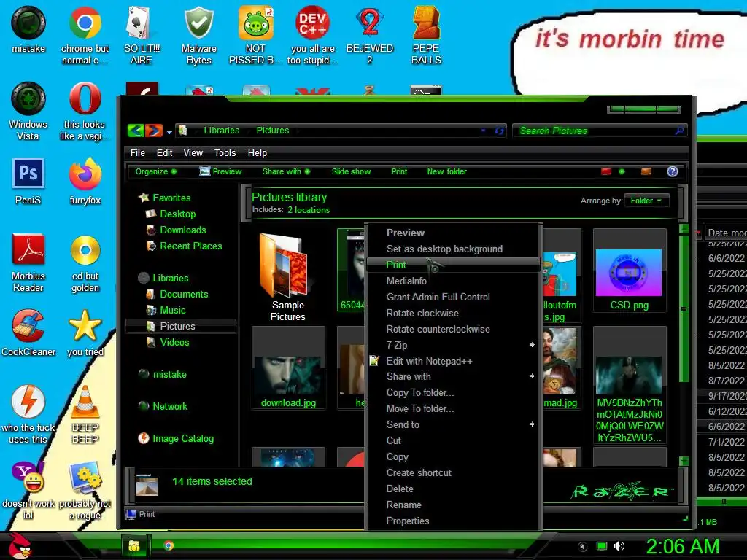
Task: Launch the NOT PISSED B... Angry Birds icon
Action: pyautogui.click(x=255, y=35)
